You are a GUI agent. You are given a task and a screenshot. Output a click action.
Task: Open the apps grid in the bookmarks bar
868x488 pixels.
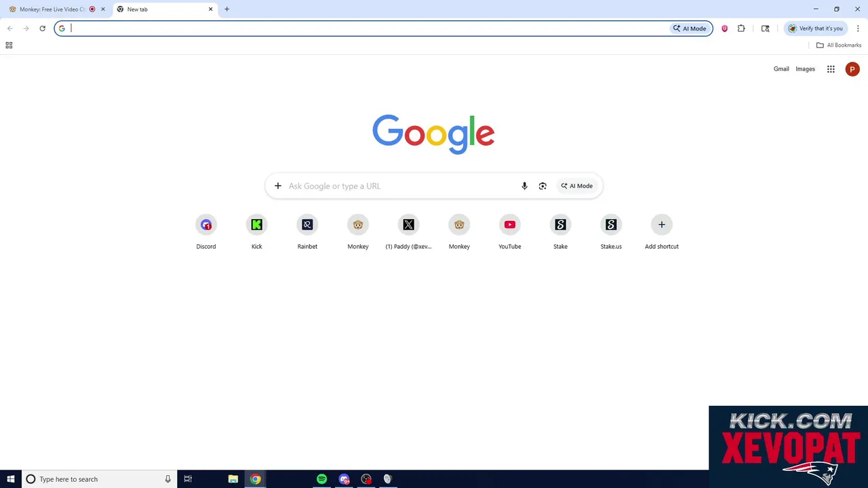coord(9,45)
